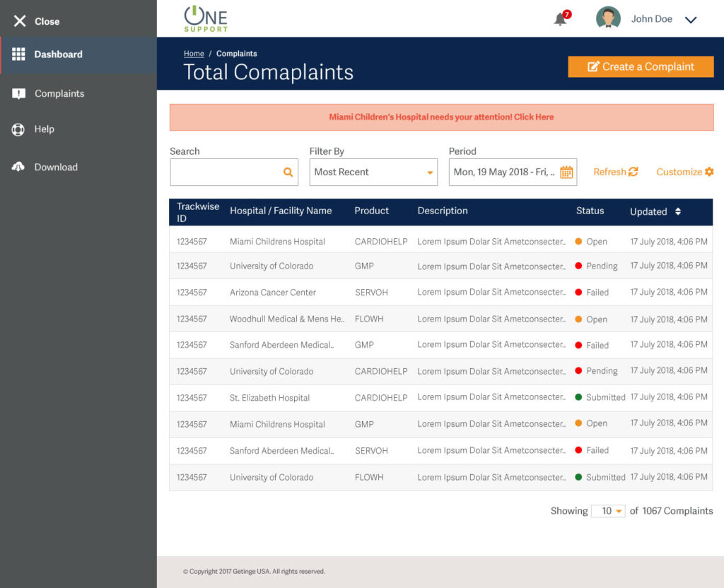Open the rows-per-page 10 dropdown

coord(608,511)
